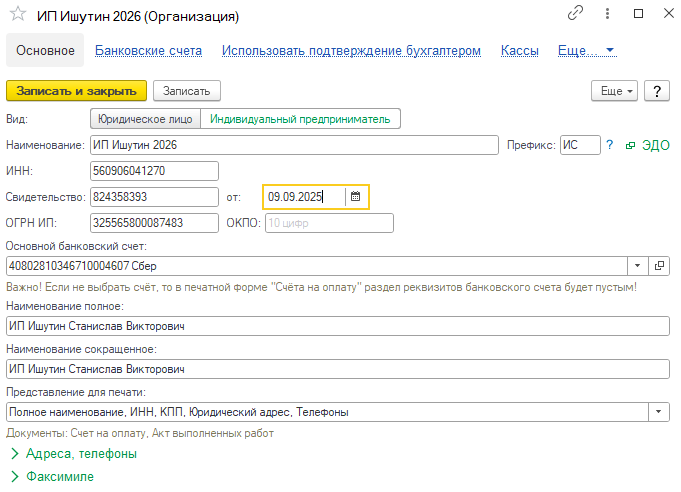
Task: Select Индивидуальный предприниматель type
Action: tap(300, 118)
